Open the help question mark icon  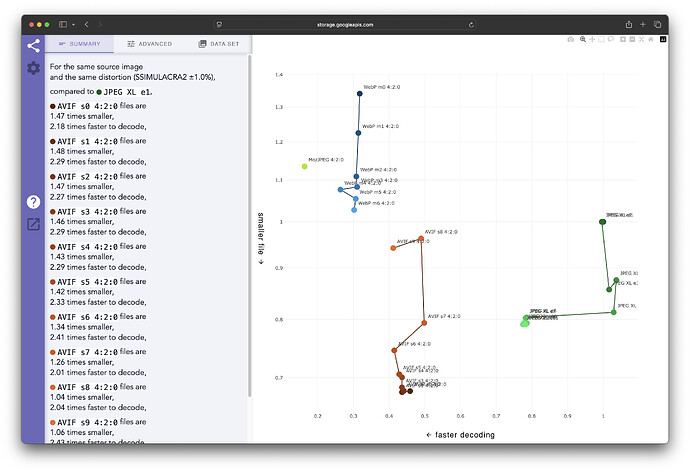tap(33, 202)
